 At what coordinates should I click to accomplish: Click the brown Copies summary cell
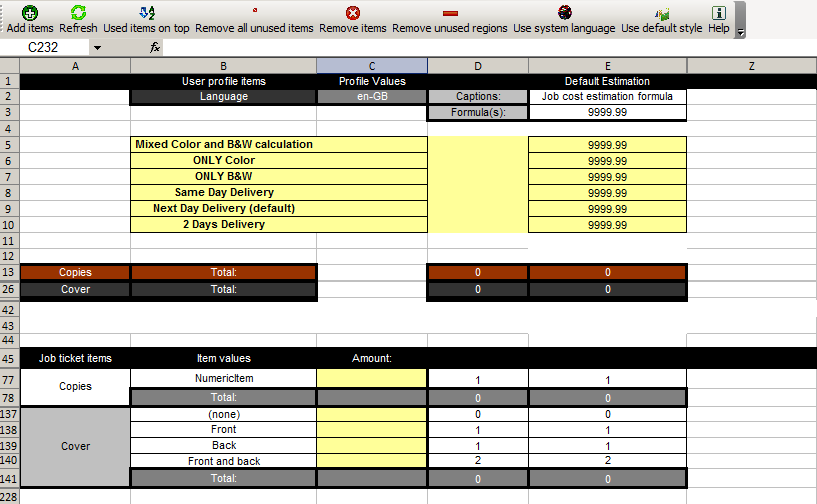click(x=75, y=272)
